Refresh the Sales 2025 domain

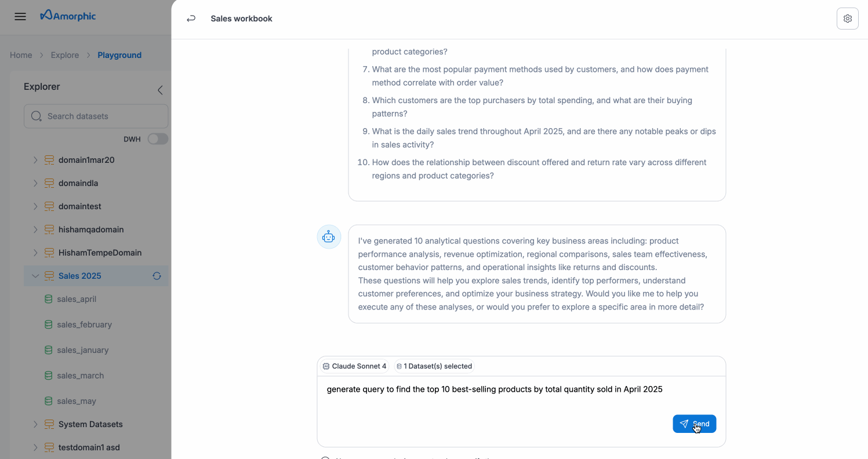pyautogui.click(x=157, y=276)
